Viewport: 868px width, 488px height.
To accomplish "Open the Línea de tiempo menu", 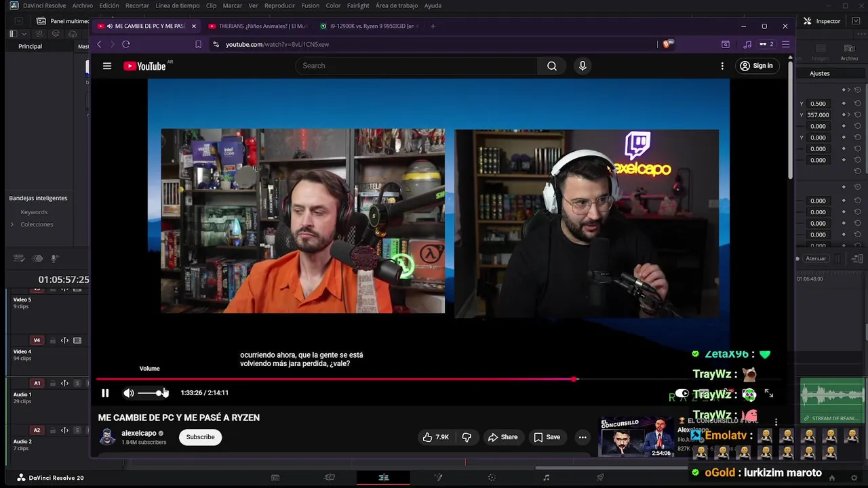I will click(x=178, y=5).
